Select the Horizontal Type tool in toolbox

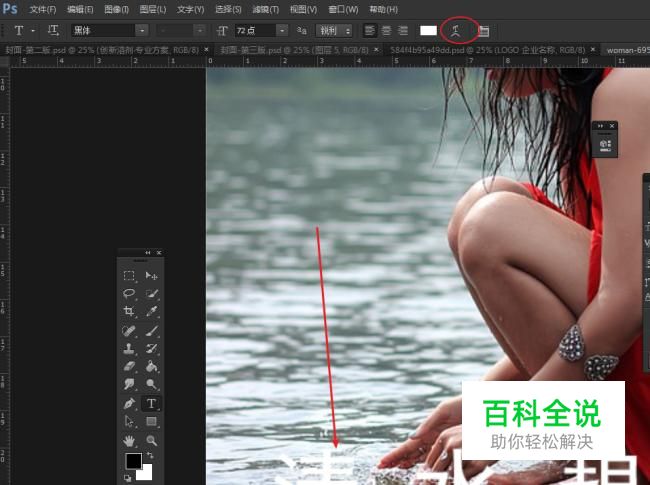151,403
